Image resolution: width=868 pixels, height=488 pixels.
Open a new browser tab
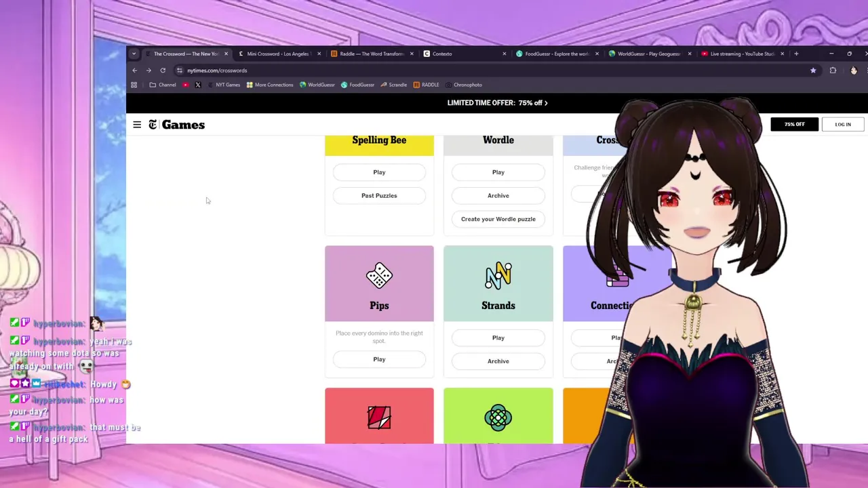coord(796,54)
